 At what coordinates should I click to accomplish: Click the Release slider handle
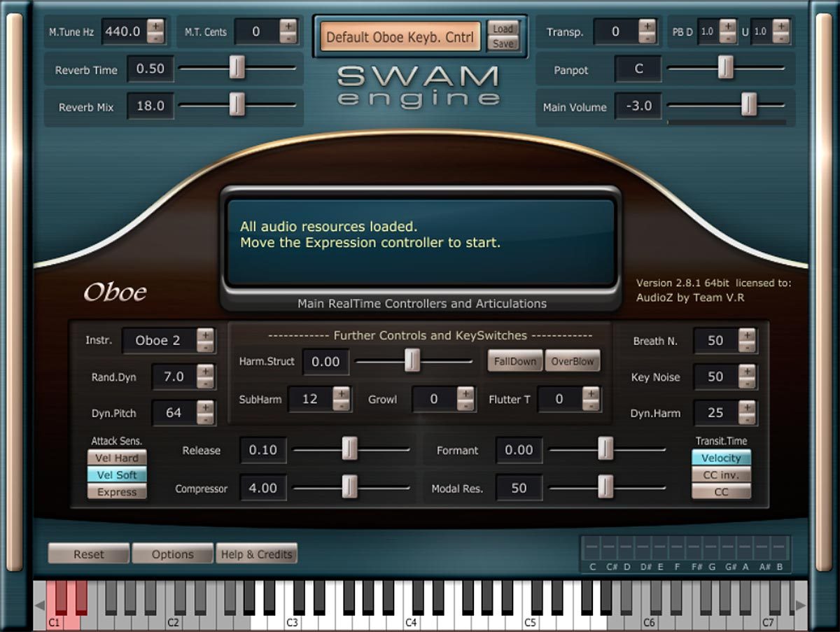pyautogui.click(x=349, y=449)
